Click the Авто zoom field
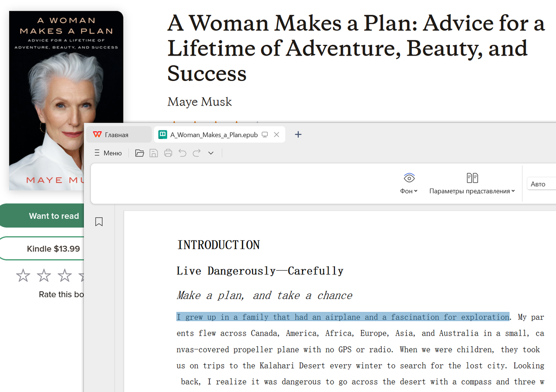 (x=541, y=184)
